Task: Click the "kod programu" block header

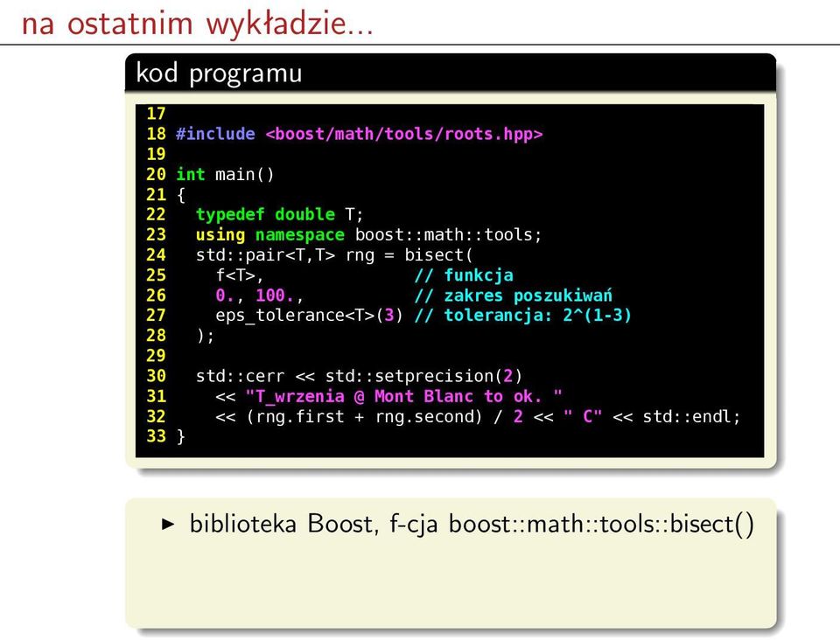Action: coord(219,73)
